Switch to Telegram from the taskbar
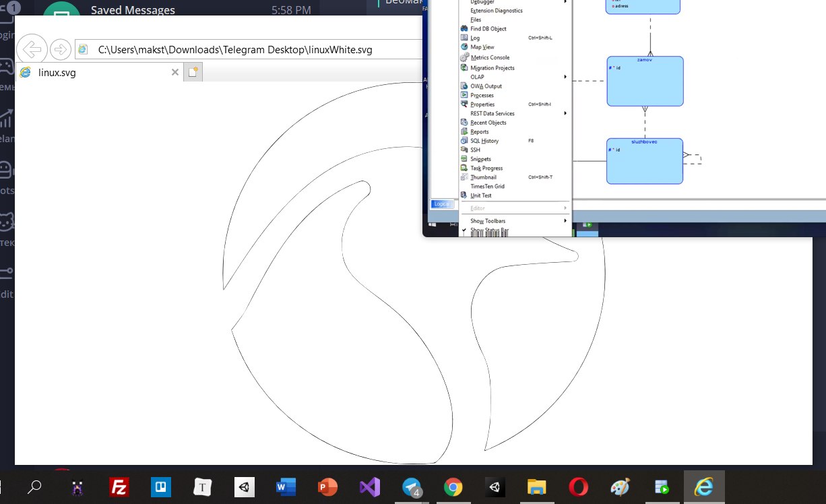Viewport: 826px width, 504px height. click(412, 487)
